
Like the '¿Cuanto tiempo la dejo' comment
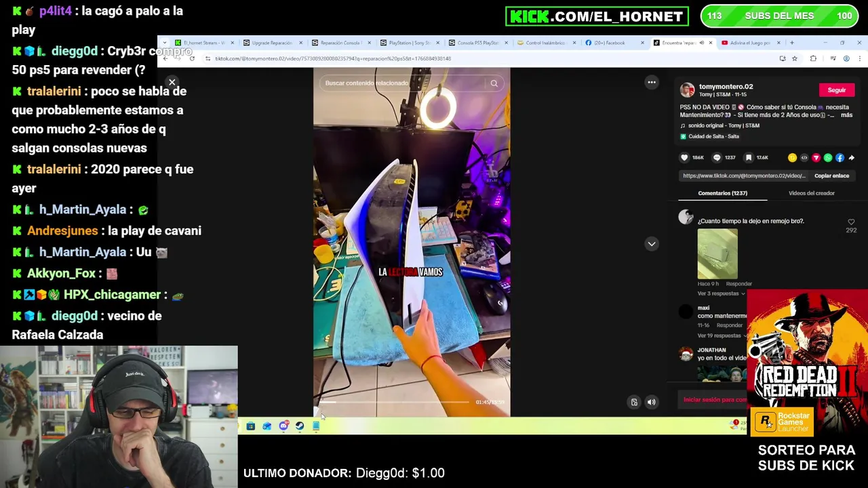point(851,222)
